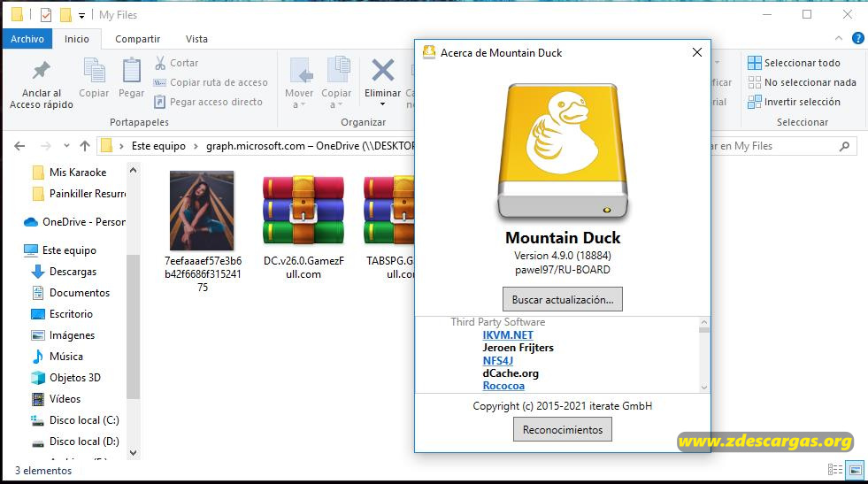Click the Copiar icon in Portapapeles
The width and height of the screenshot is (868, 484).
94,71
